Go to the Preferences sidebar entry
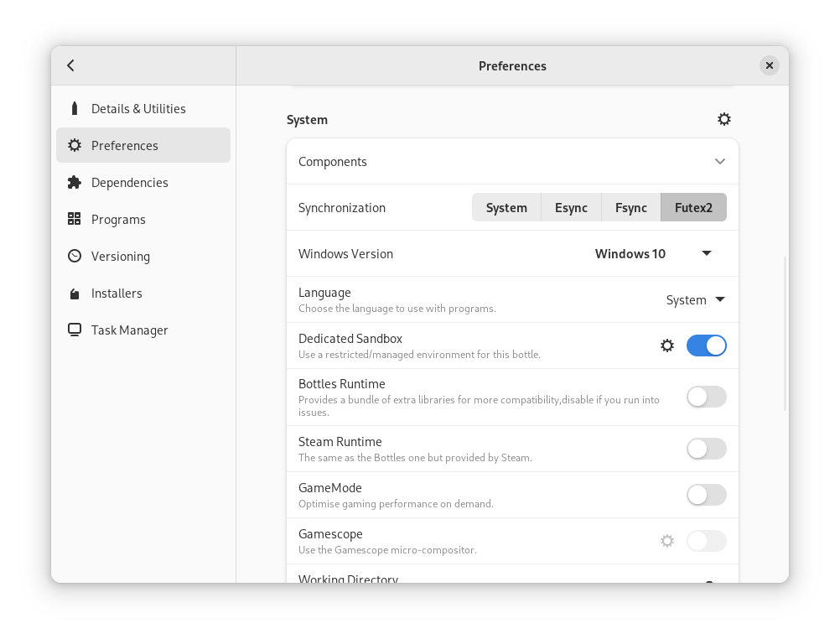The width and height of the screenshot is (840, 639). click(x=143, y=145)
